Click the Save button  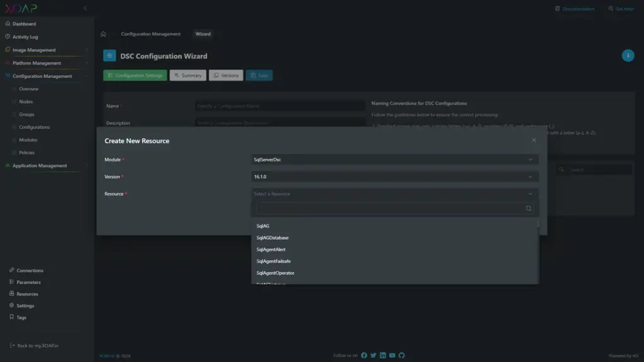coord(259,75)
